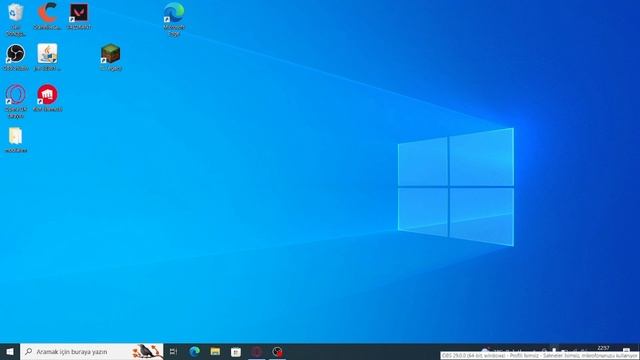Image resolution: width=640 pixels, height=360 pixels.
Task: Open the Windows Start menu
Action: pos(10,352)
